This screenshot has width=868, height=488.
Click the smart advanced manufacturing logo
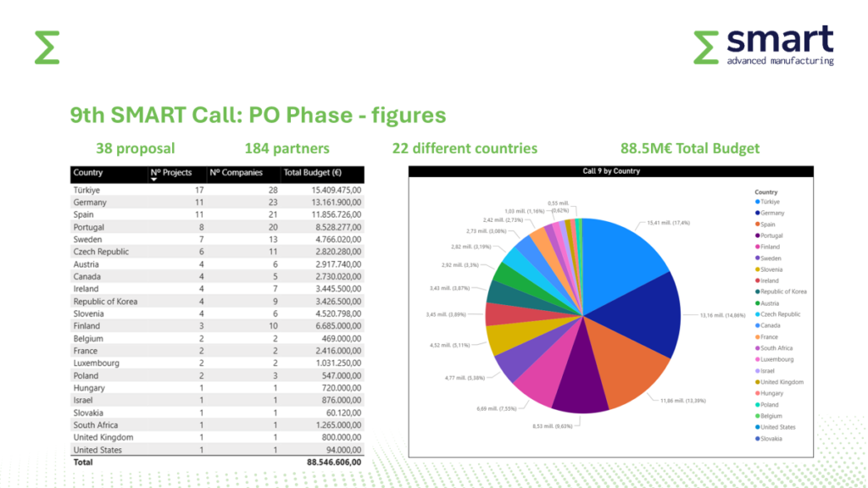763,46
